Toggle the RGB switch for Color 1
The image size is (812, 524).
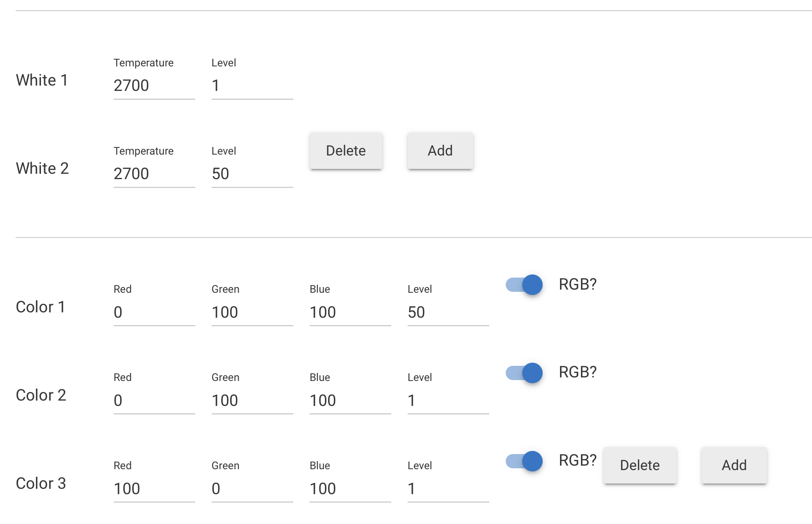pos(524,285)
